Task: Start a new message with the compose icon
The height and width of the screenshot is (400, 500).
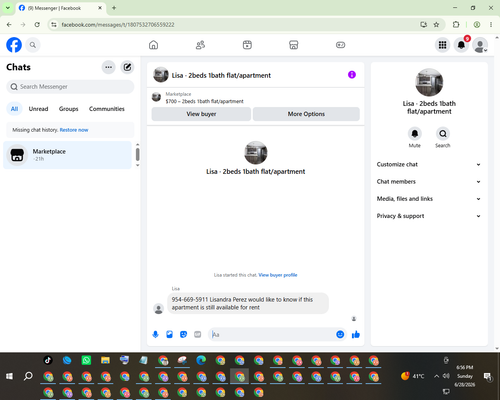Action: click(x=127, y=67)
